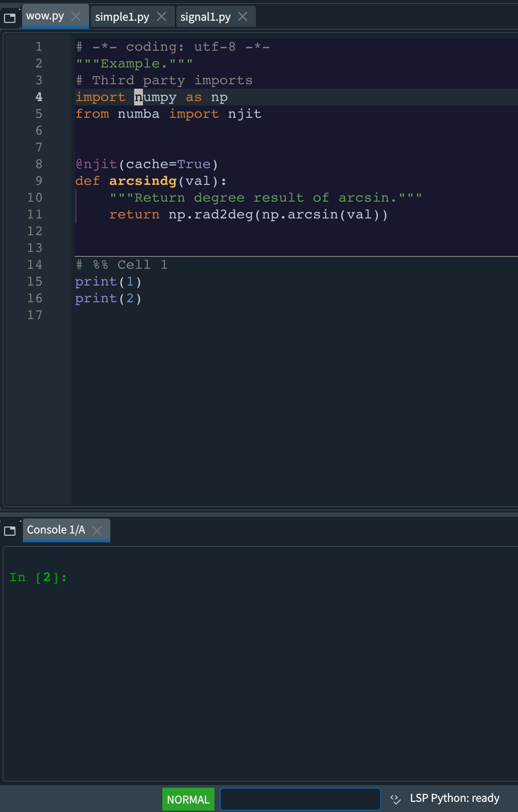This screenshot has width=518, height=812.
Task: Open the editor browse tabs icon
Action: [10, 18]
